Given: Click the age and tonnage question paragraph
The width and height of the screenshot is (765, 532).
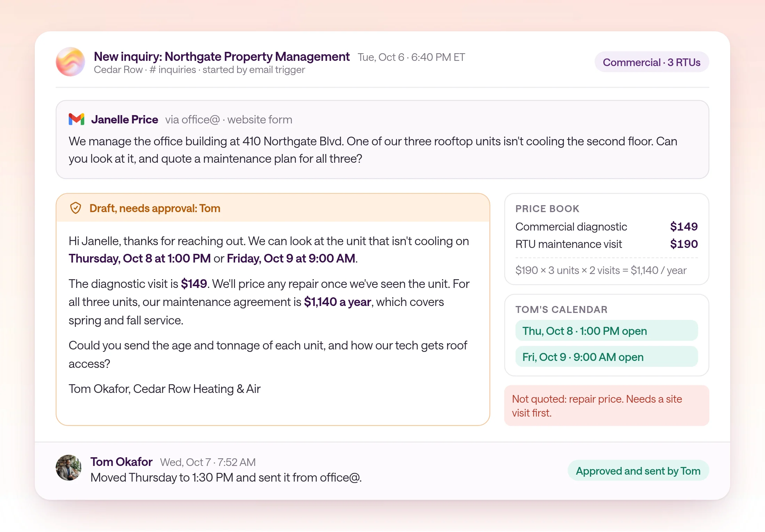Looking at the screenshot, I should click(x=268, y=354).
